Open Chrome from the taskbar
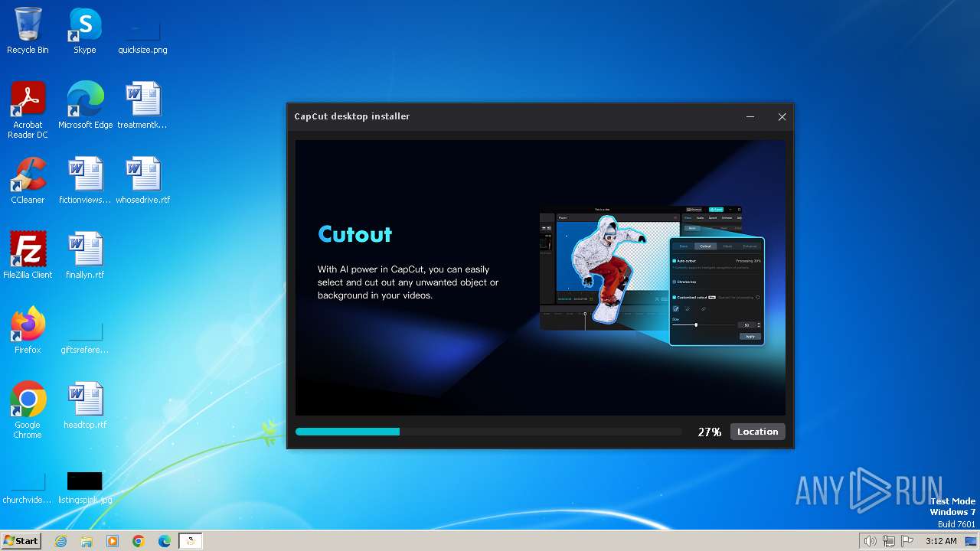 pos(139,541)
